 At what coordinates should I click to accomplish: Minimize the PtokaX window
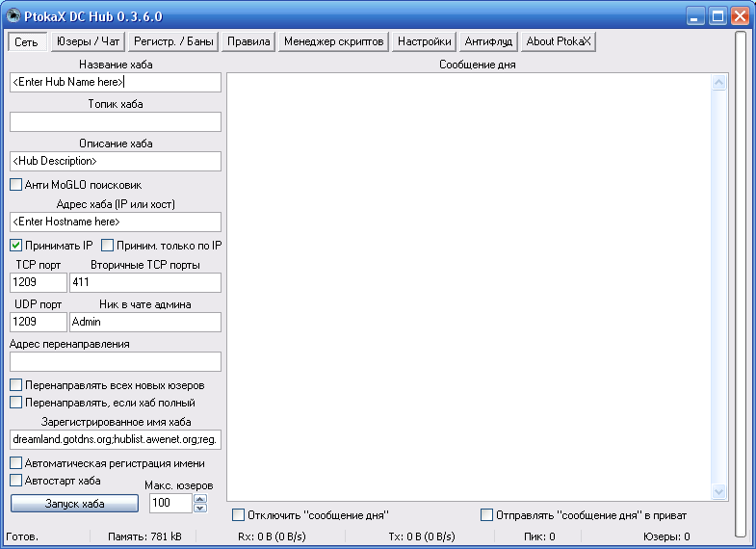(694, 16)
